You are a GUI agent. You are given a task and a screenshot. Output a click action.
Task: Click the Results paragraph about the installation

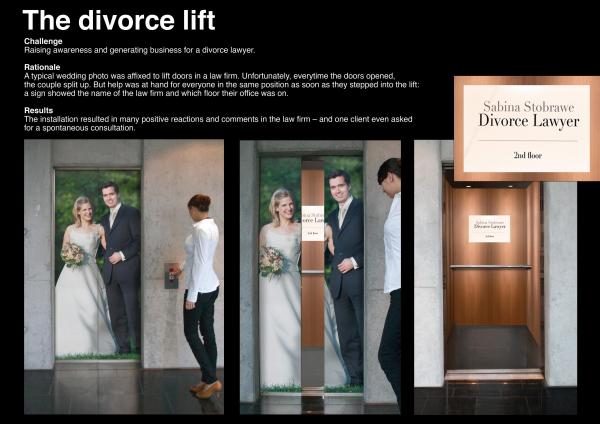pyautogui.click(x=220, y=123)
